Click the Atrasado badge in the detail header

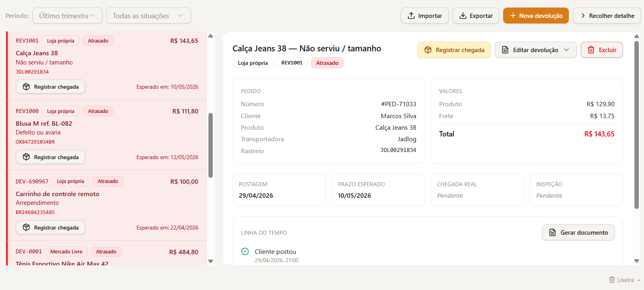click(x=327, y=63)
